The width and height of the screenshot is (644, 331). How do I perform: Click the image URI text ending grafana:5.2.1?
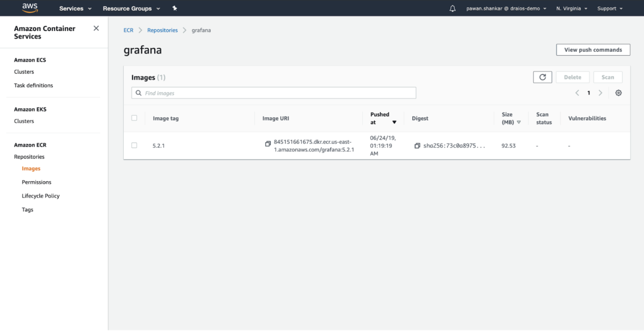pos(314,145)
